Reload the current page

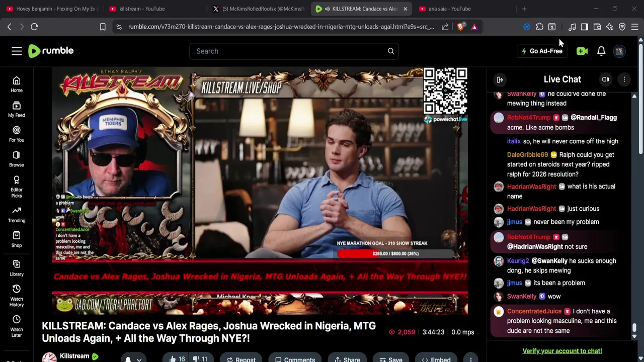pyautogui.click(x=34, y=27)
